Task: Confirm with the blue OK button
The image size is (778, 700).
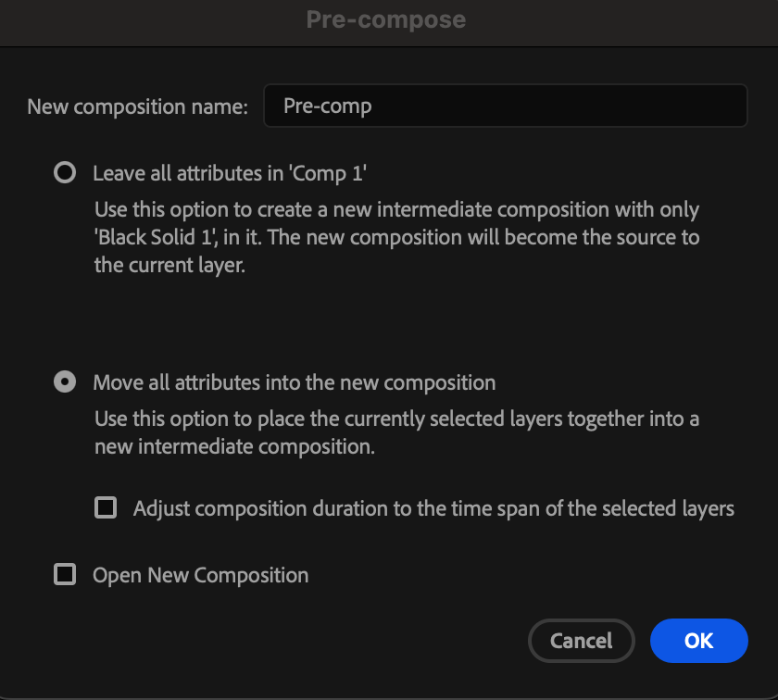Action: pyautogui.click(x=698, y=641)
